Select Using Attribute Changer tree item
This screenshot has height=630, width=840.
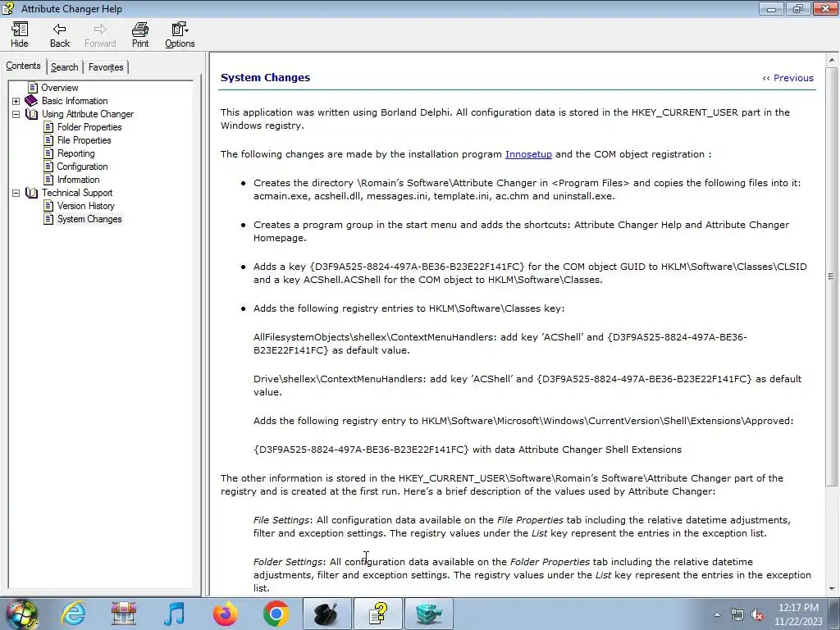point(87,114)
